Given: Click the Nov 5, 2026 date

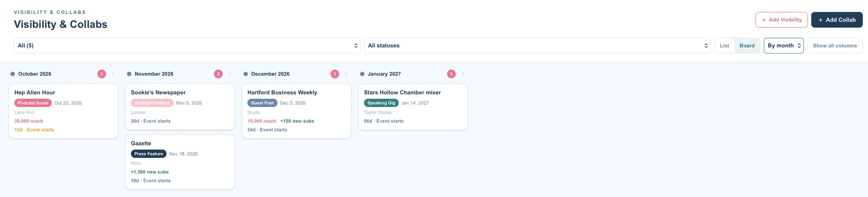Looking at the screenshot, I should point(189,103).
